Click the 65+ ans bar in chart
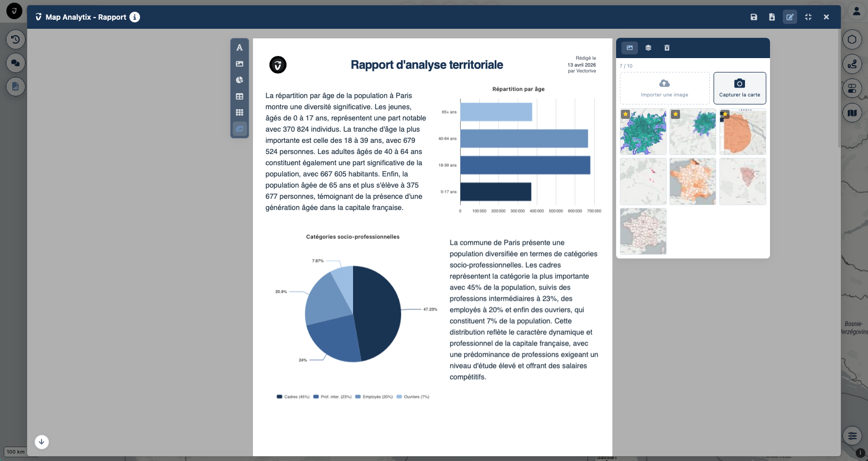The image size is (868, 461). tap(496, 112)
